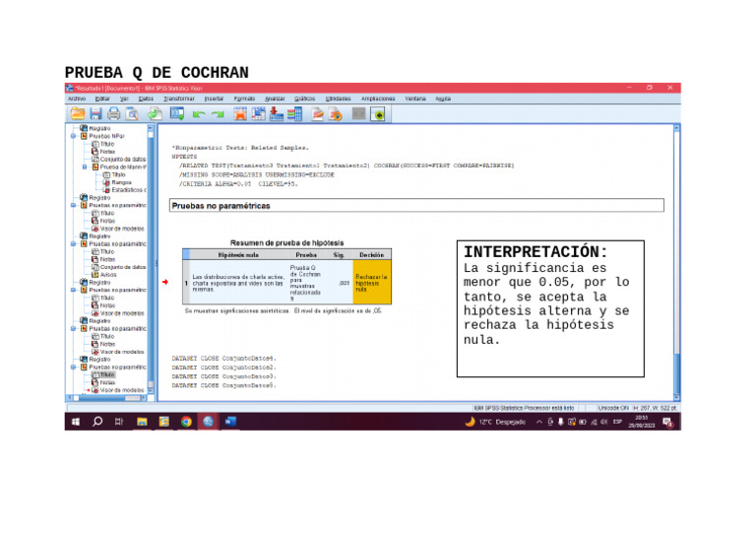Image resolution: width=756 pixels, height=535 pixels.
Task: Click the 'Unicode:ON' status bar entry
Action: (613, 408)
